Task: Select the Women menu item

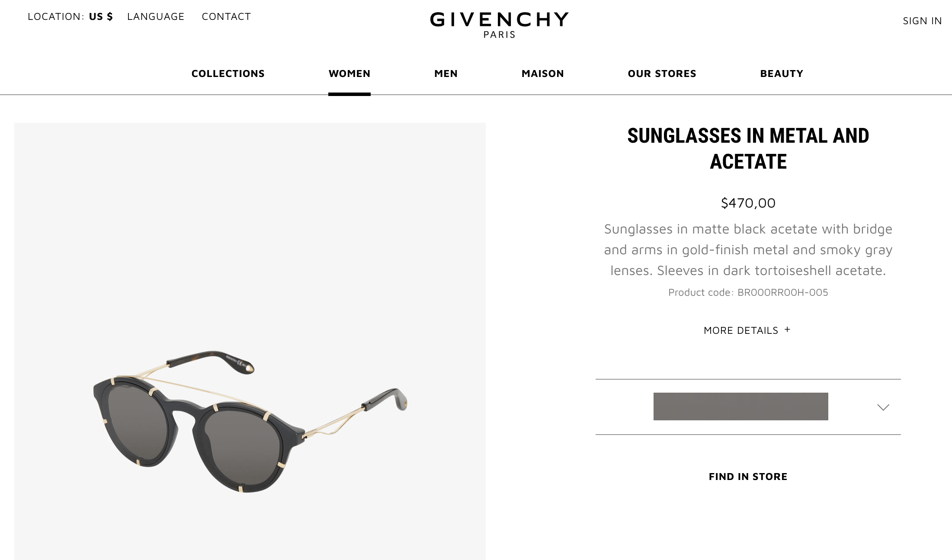Action: click(x=349, y=74)
